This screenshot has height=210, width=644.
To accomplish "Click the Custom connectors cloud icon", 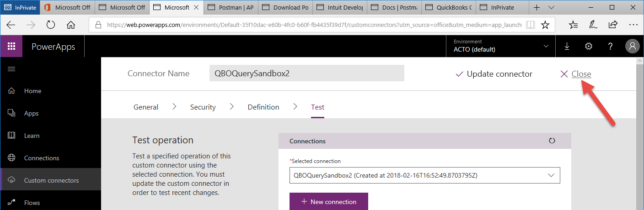I will 11,180.
